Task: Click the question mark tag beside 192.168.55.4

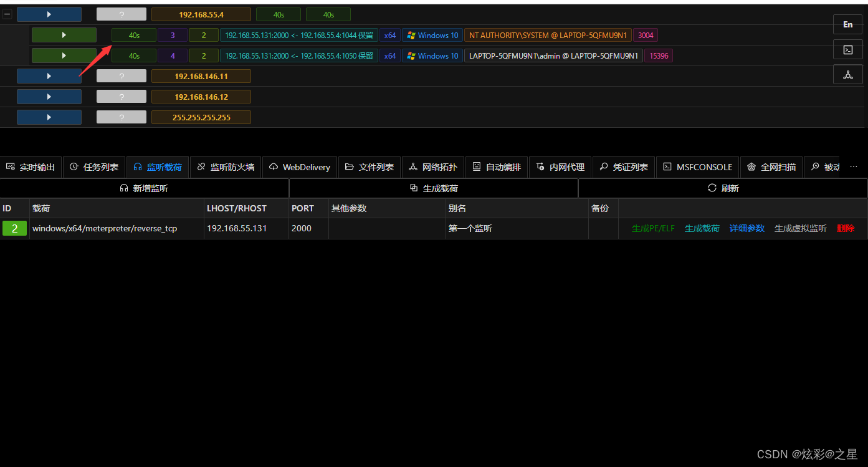Action: tap(122, 14)
